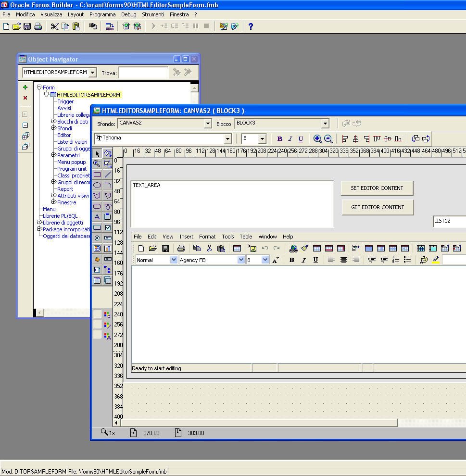Viewport: 466px width, 476px height.
Task: Click Zoom Out magnifier in layout toolbar
Action: [328, 139]
